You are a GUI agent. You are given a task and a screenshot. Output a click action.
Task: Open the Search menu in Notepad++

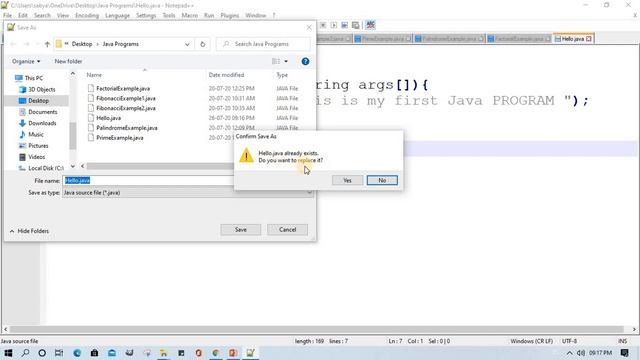[42, 16]
